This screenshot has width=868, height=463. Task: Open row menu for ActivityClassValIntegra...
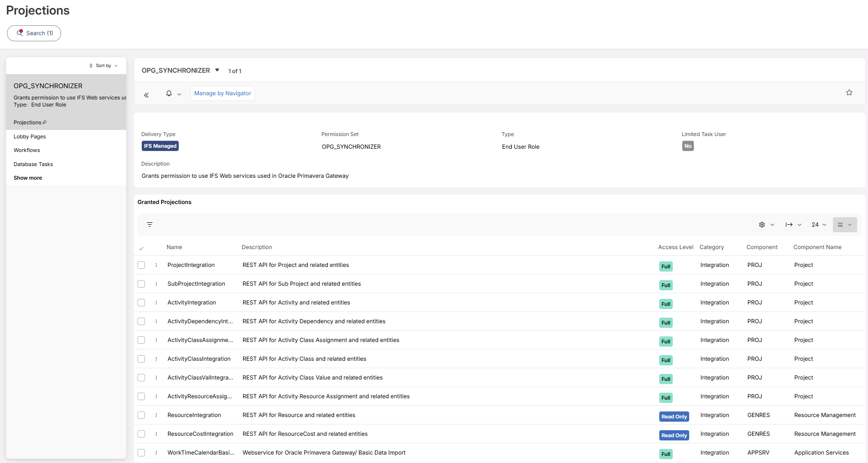tap(156, 378)
